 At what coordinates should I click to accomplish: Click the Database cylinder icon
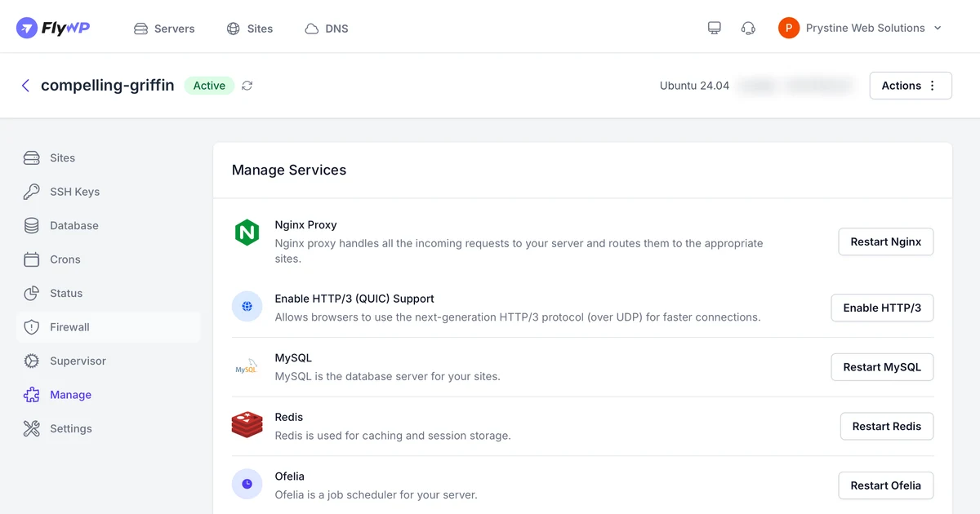point(32,226)
